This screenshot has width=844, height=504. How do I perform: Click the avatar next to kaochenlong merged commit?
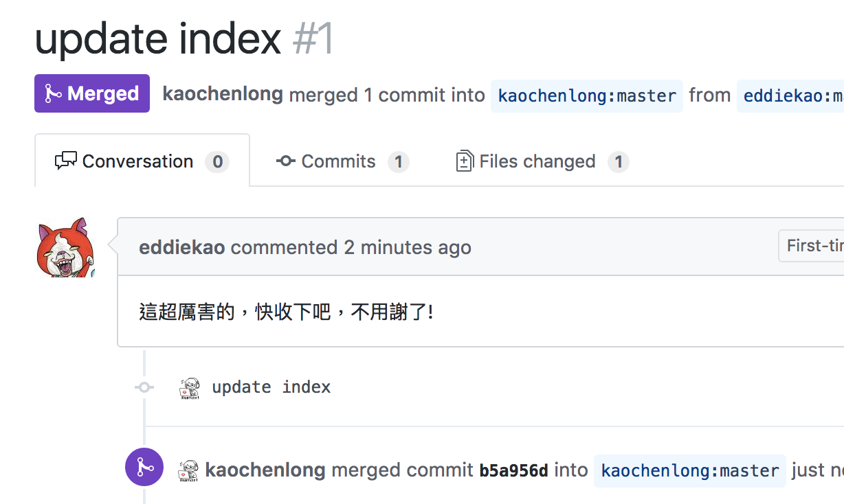(x=189, y=470)
